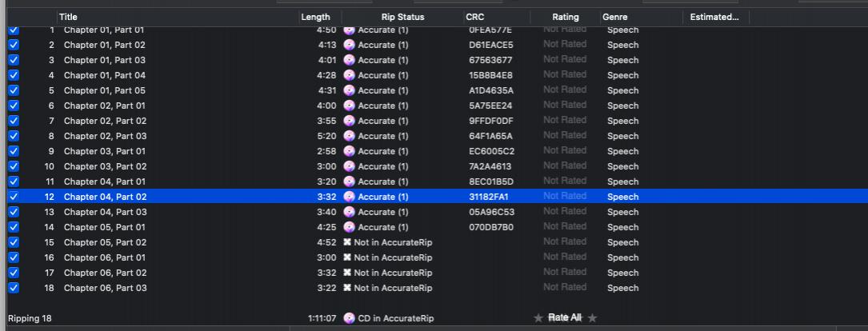Click the Speech genre of track 17
The height and width of the screenshot is (331, 868).
[622, 273]
